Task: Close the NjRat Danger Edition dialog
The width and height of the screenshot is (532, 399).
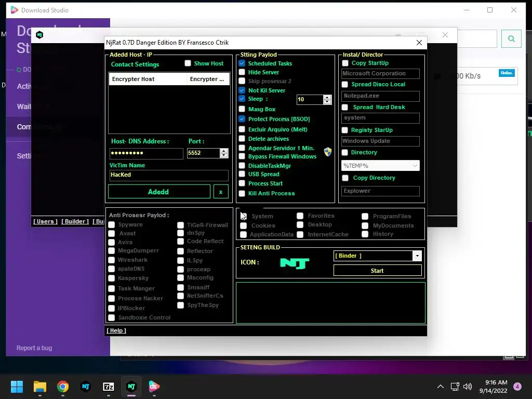Action: tap(419, 43)
